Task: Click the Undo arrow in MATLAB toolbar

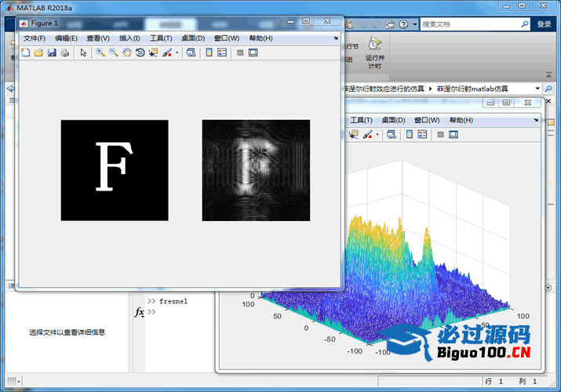Action: tap(362, 24)
